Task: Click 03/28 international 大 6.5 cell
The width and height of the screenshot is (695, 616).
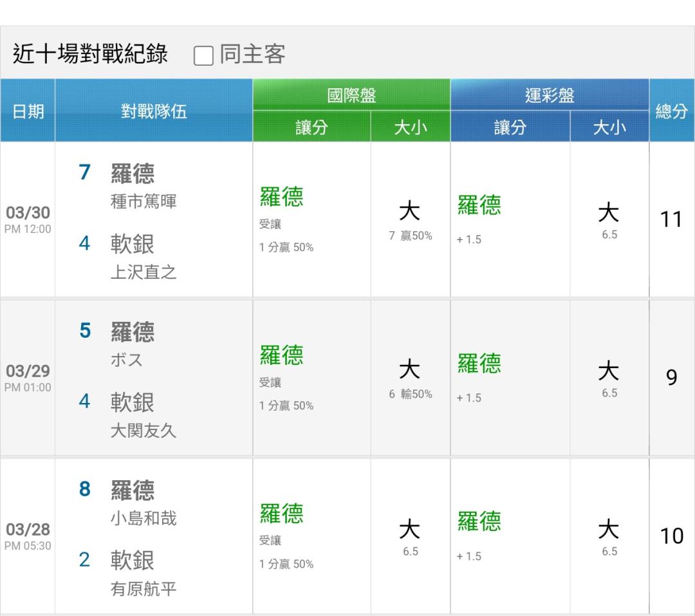Action: pos(410,537)
